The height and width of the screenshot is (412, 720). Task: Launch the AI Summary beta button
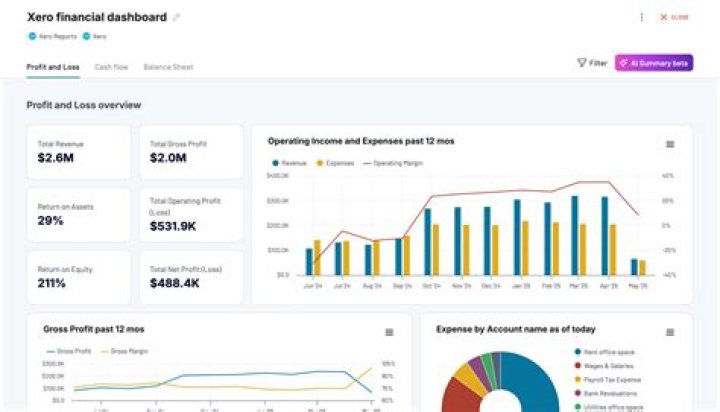pos(654,63)
